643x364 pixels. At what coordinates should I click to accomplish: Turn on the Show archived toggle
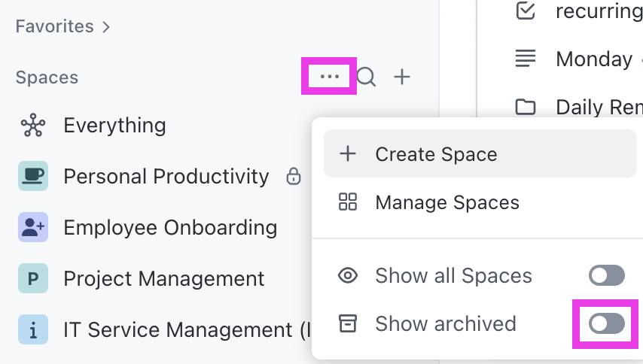(606, 324)
